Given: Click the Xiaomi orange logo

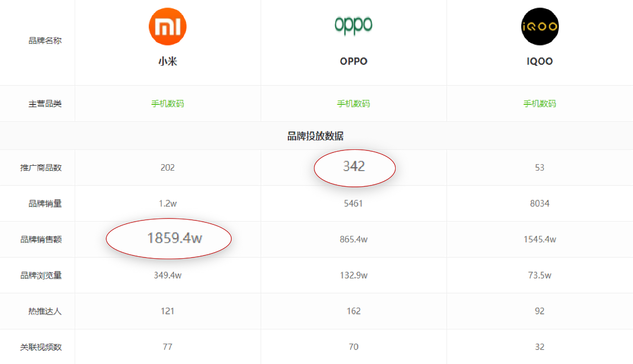Looking at the screenshot, I should coord(168,27).
